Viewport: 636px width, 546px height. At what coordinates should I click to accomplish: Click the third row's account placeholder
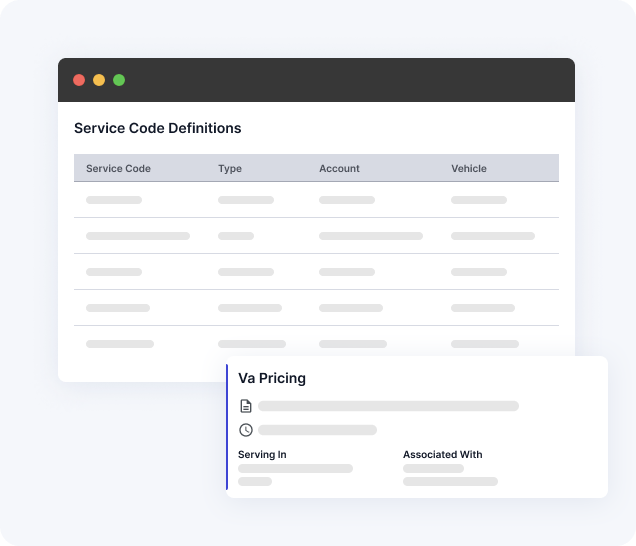(x=347, y=272)
